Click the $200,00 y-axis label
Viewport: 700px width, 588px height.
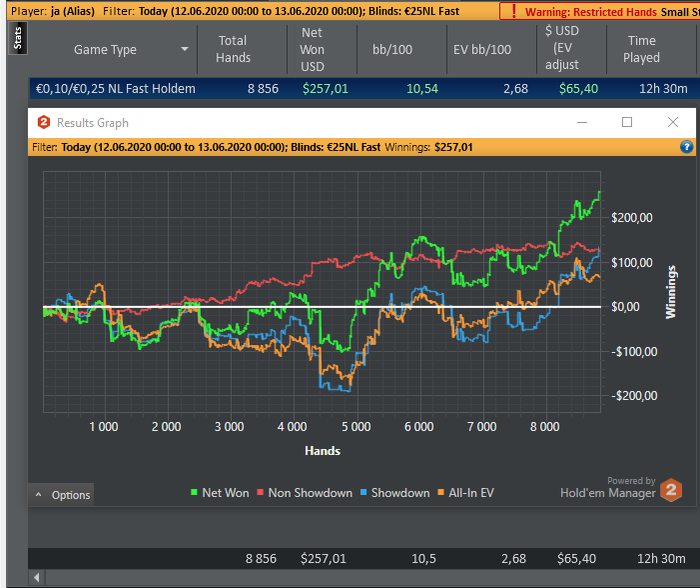[x=632, y=218]
